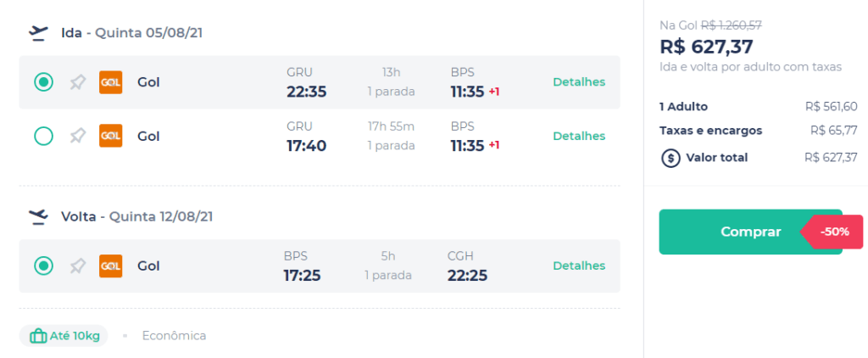The height and width of the screenshot is (358, 868).
Task: Click the R$ 627,37 total price
Action: coord(706,47)
